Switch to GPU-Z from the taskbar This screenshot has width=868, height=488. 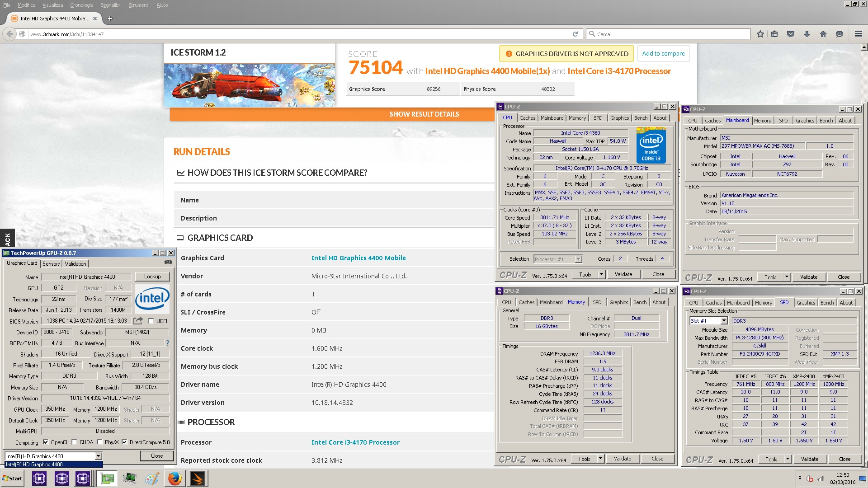[x=107, y=479]
